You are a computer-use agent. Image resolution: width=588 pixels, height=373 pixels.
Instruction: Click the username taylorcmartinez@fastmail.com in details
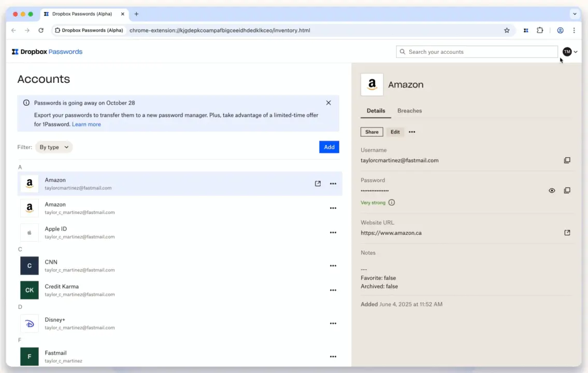click(x=399, y=161)
